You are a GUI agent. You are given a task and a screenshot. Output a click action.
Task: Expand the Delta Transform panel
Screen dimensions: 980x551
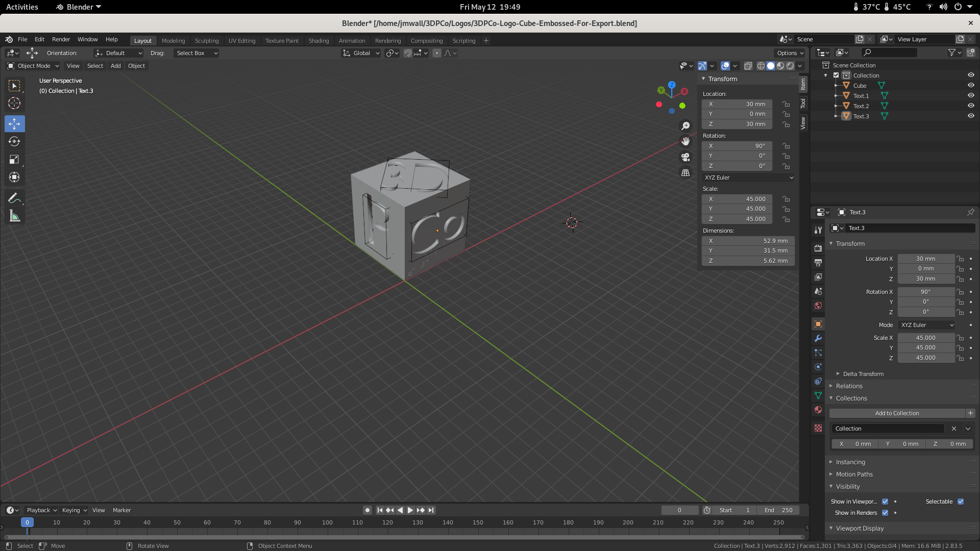click(863, 374)
